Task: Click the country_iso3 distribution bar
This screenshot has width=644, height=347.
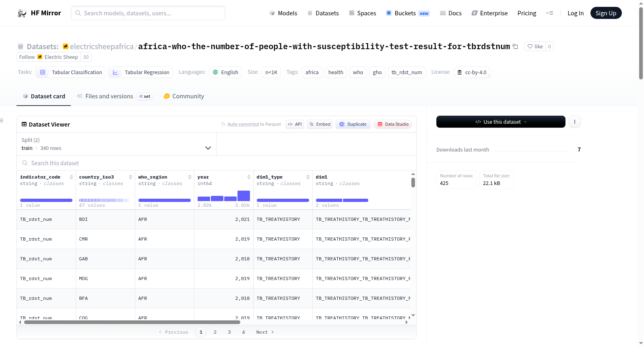Action: (x=104, y=200)
